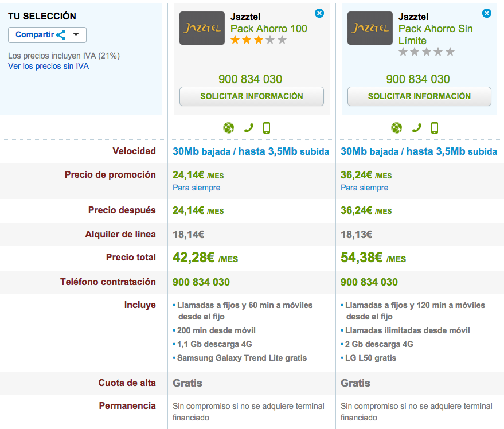Request information for Pack Ahorro 100
The height and width of the screenshot is (429, 504).
click(251, 96)
